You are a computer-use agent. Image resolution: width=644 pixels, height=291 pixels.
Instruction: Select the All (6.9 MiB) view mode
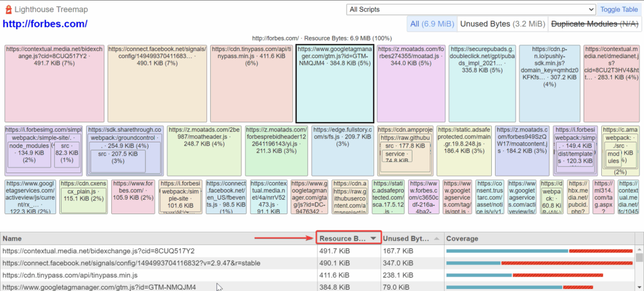(431, 24)
